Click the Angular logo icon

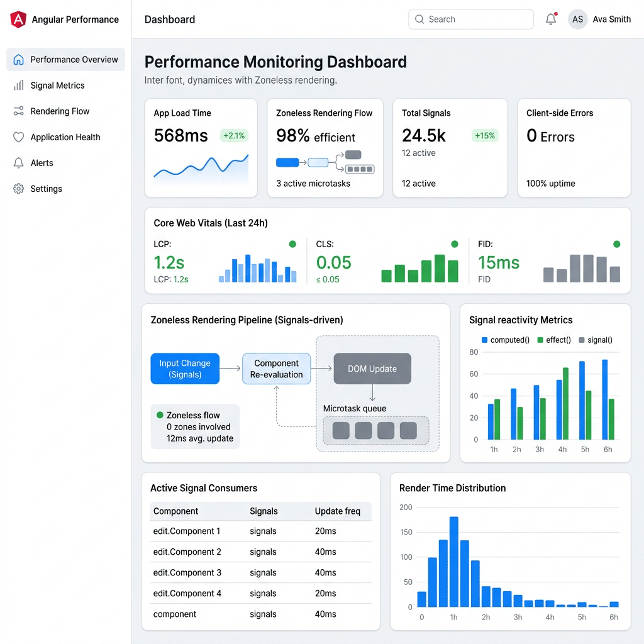pyautogui.click(x=18, y=19)
